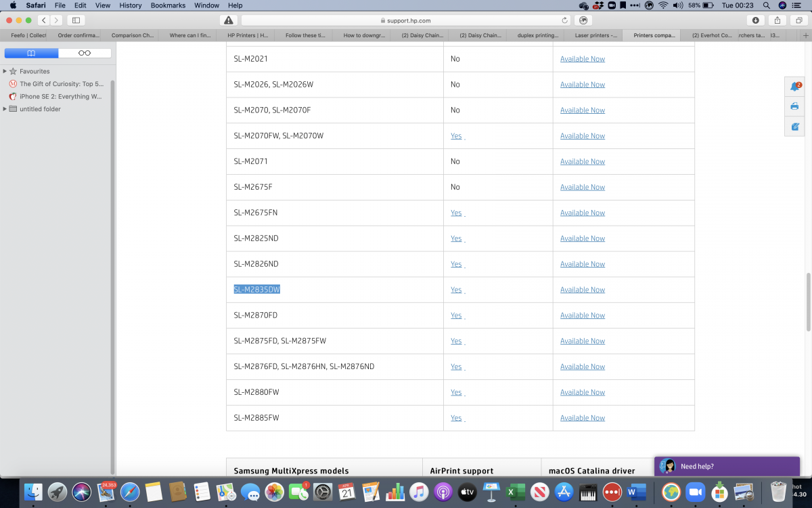The image size is (812, 508).
Task: Open Wi-Fi status menu
Action: 663,5
